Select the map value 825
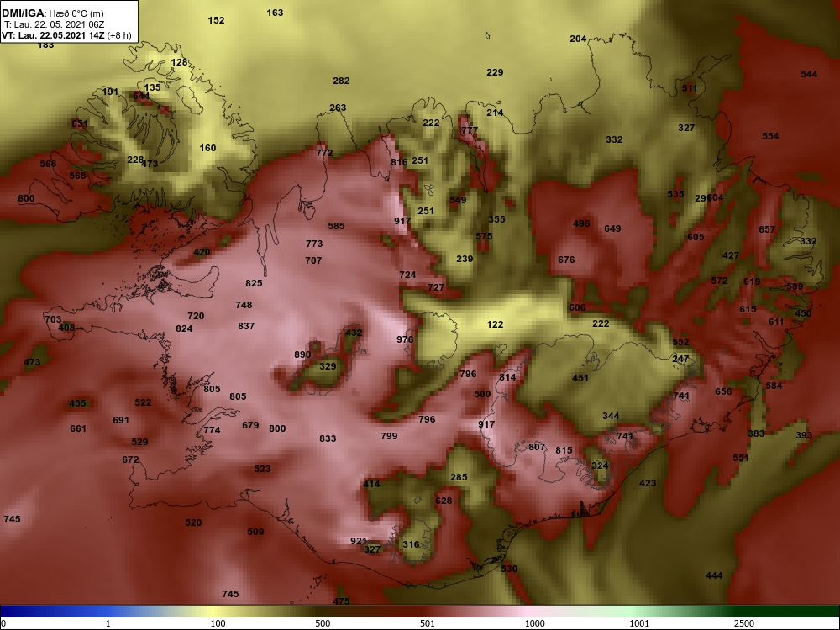Screen dimensions: 840x630 tap(254, 283)
